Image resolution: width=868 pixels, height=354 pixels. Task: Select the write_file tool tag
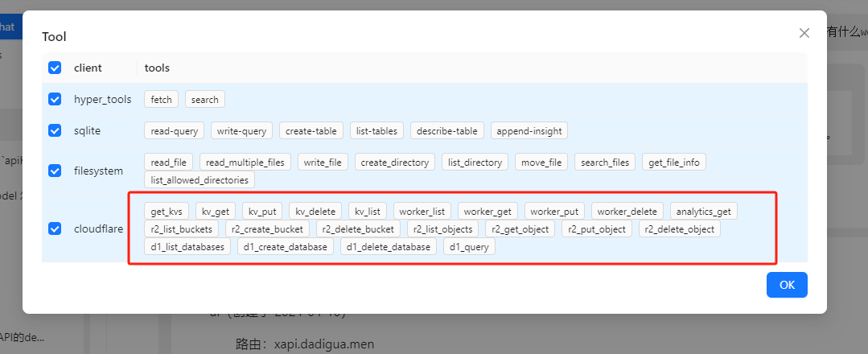click(323, 163)
